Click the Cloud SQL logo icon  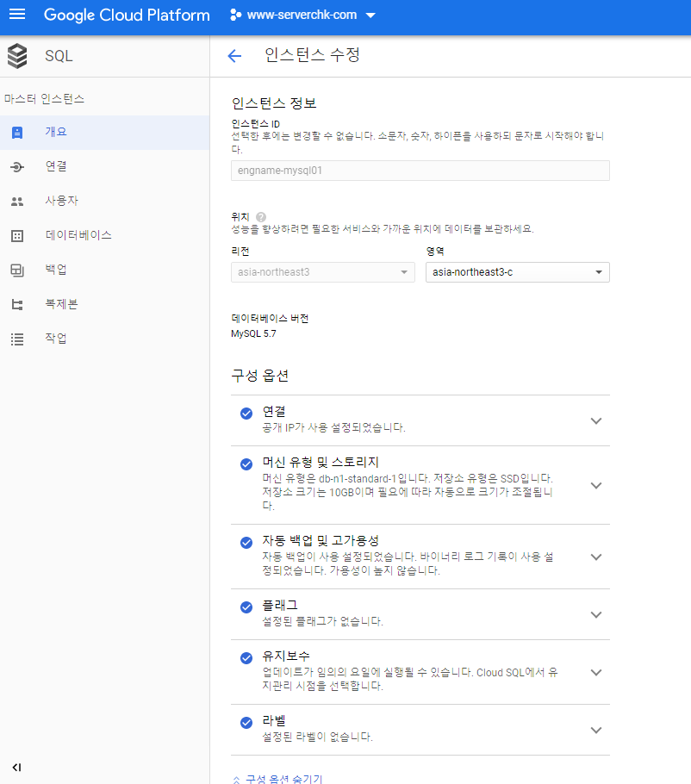[17, 55]
